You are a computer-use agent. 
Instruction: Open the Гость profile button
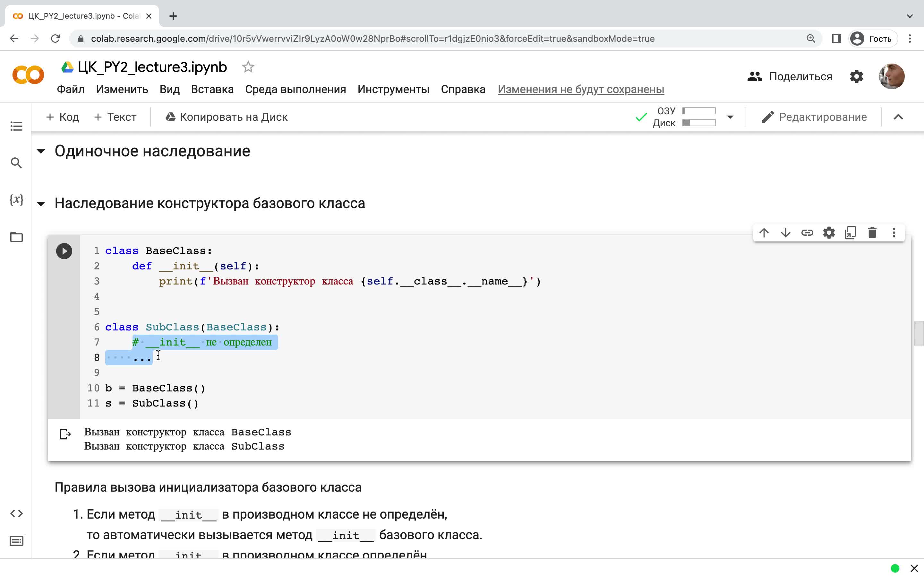(873, 39)
